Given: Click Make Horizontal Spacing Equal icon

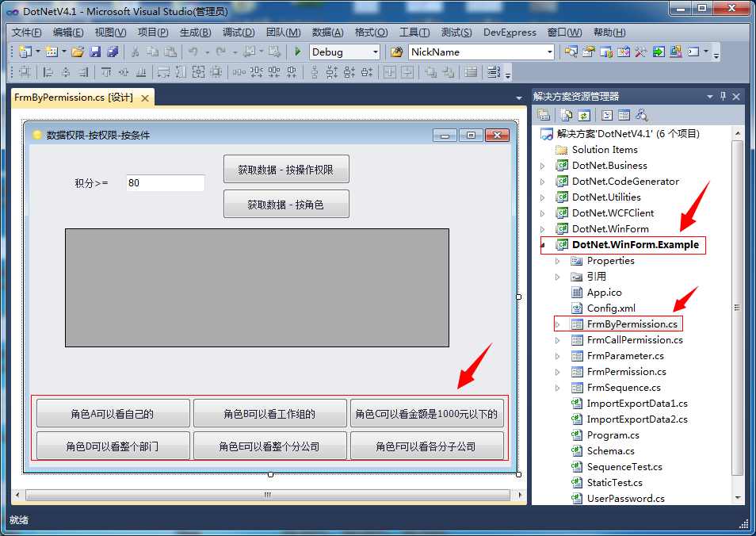Looking at the screenshot, I should (239, 72).
